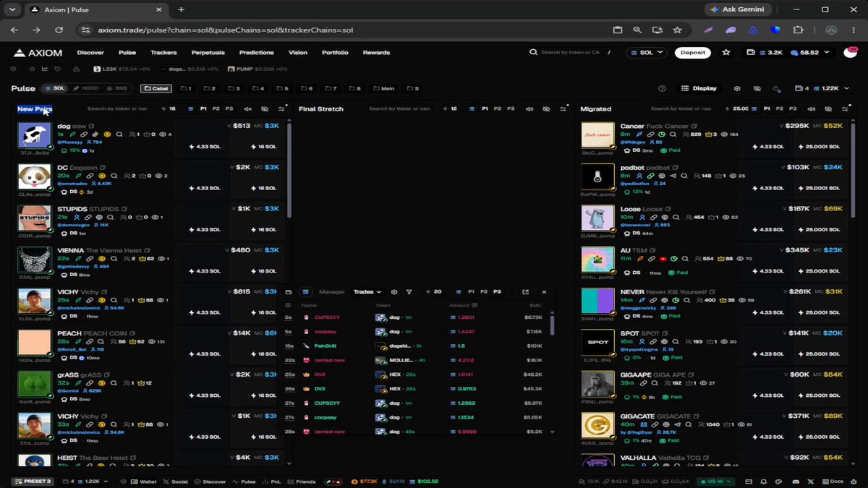The width and height of the screenshot is (868, 488).
Task: Open Discord icon in bottom bar
Action: (796, 481)
